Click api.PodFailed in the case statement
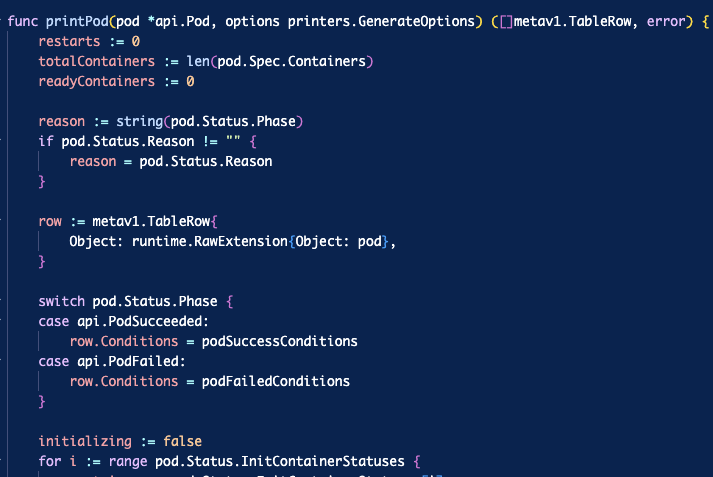713x477 pixels. pyautogui.click(x=130, y=361)
